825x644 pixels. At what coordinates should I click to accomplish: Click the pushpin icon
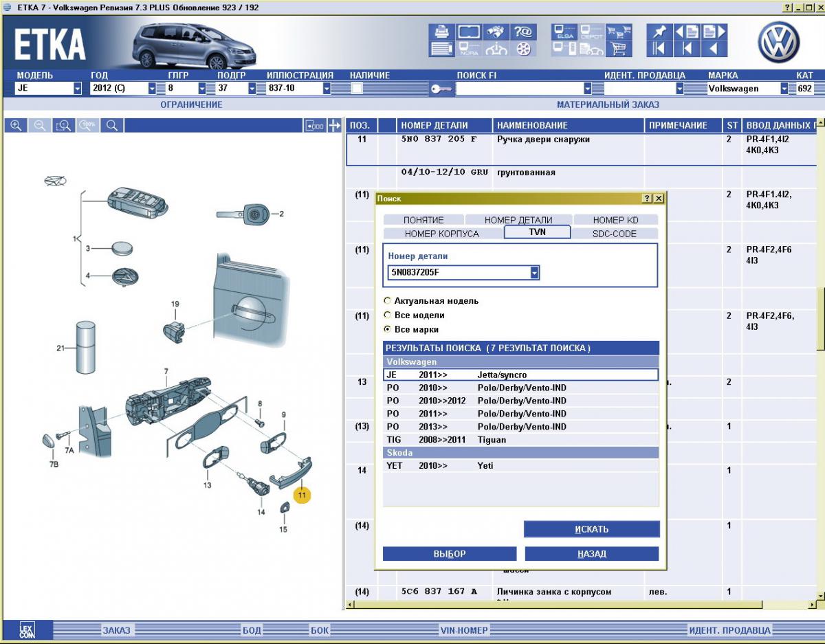tap(659, 32)
